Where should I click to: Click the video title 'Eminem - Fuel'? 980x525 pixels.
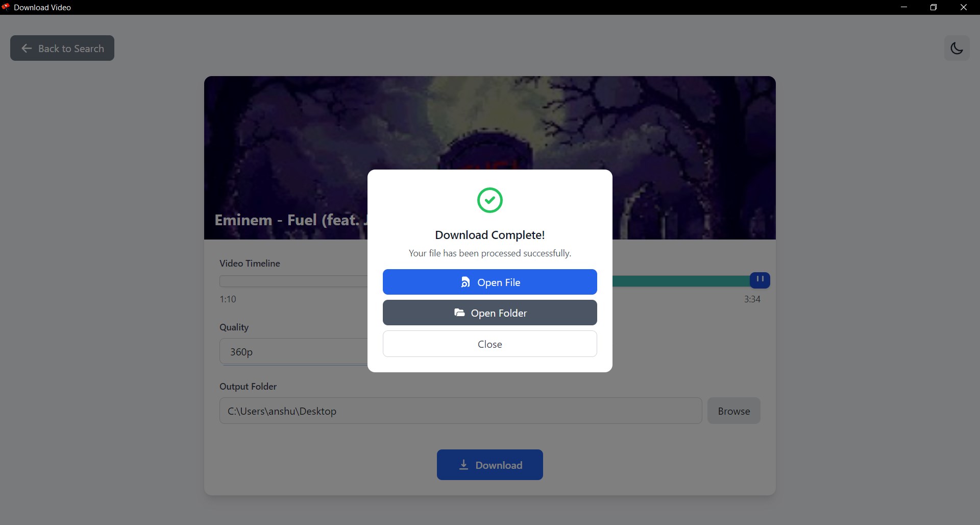coord(291,220)
